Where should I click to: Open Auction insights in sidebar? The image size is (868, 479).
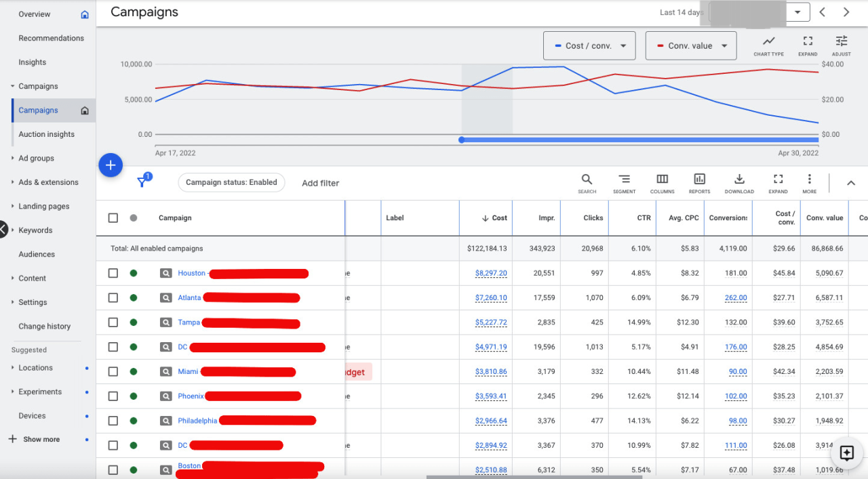click(x=46, y=134)
